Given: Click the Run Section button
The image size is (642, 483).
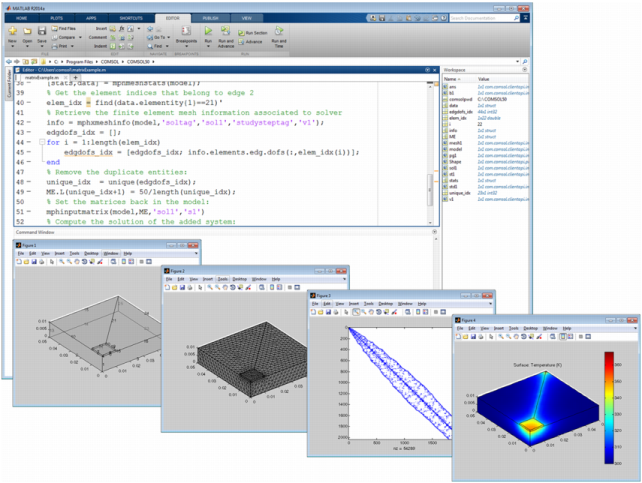Looking at the screenshot, I should [253, 33].
